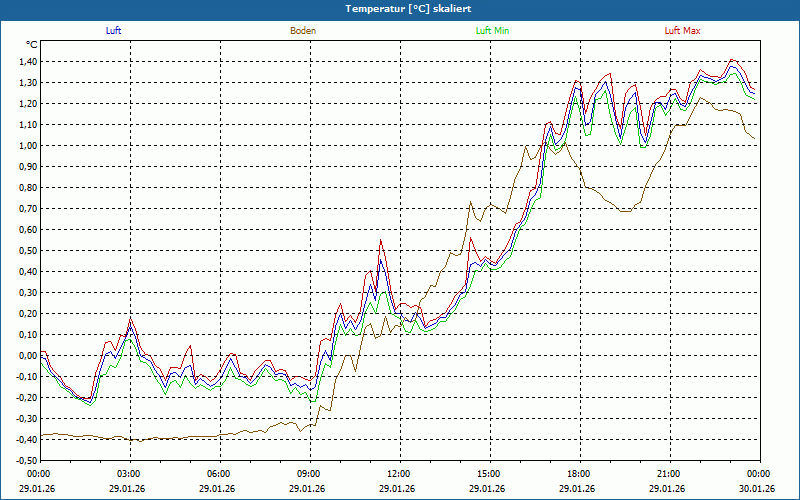The image size is (800, 500).
Task: Click the Luft legend label
Action: point(114,31)
